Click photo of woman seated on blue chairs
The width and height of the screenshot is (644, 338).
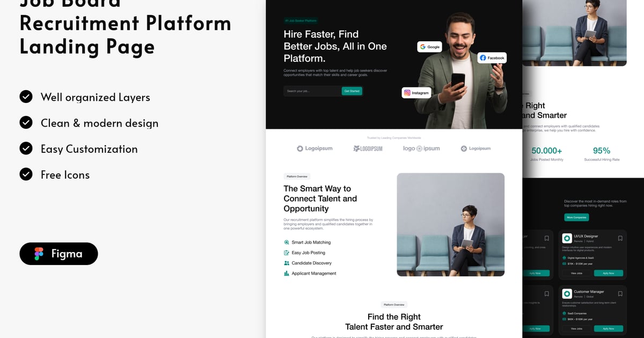click(451, 225)
